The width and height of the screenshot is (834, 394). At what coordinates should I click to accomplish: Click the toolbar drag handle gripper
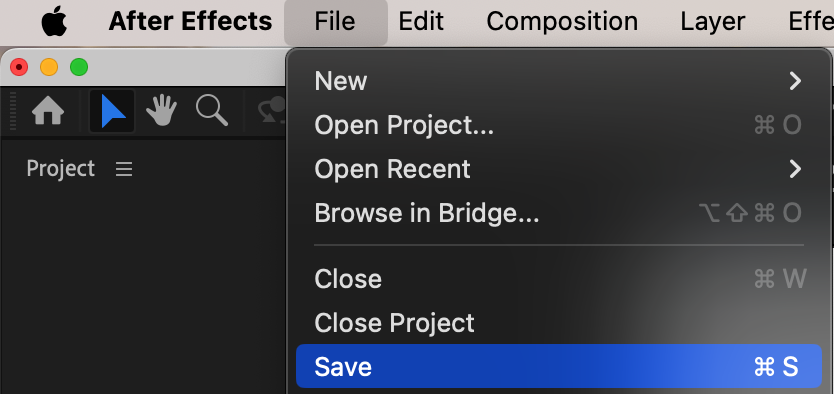tap(13, 111)
